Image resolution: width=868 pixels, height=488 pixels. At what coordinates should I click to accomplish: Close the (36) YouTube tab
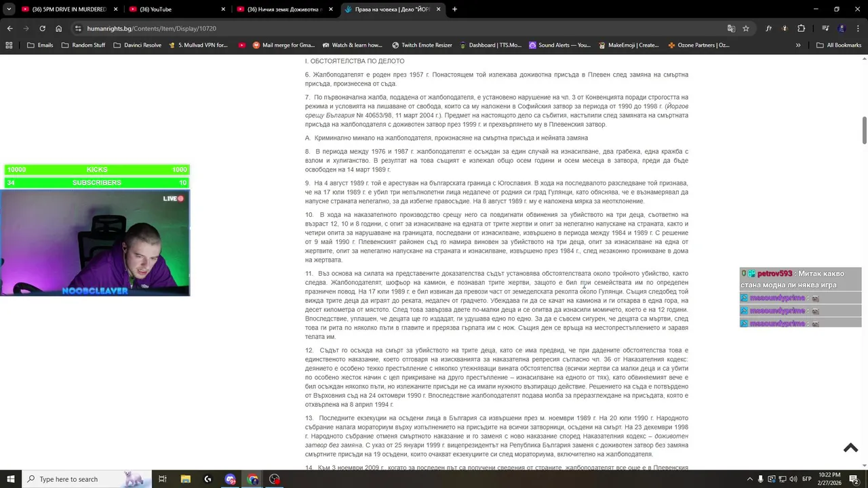click(223, 9)
